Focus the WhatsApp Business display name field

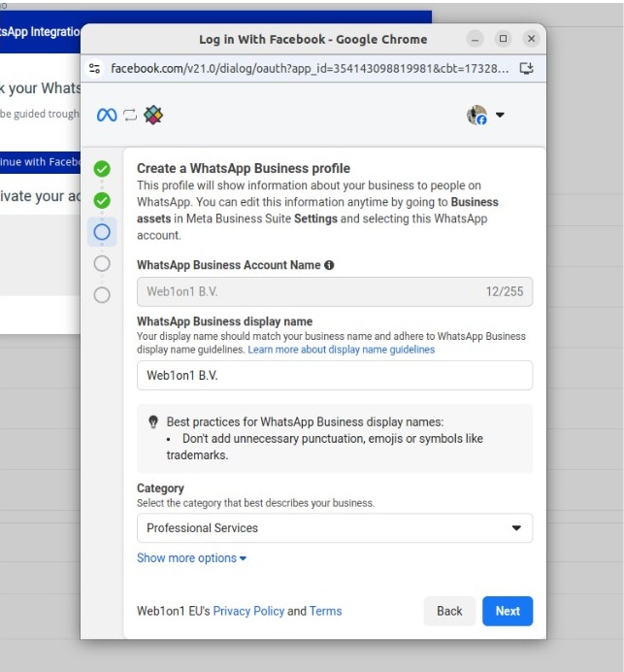[335, 375]
